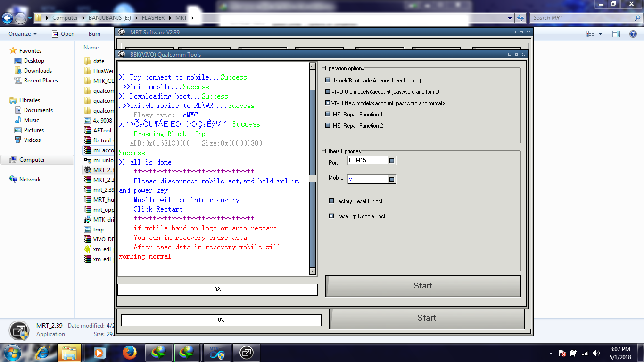Click the log scrollbar up arrow
The width and height of the screenshot is (644, 362).
point(312,66)
